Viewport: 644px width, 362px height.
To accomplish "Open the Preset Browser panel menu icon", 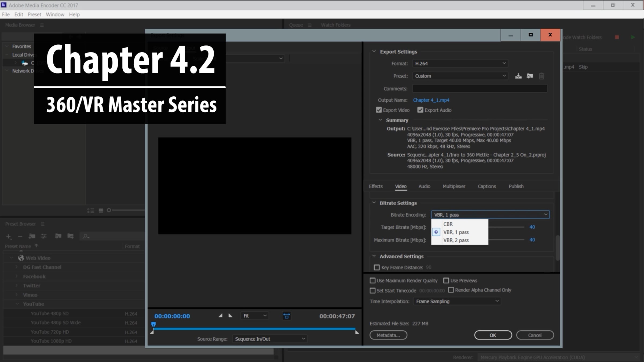I will pos(42,224).
